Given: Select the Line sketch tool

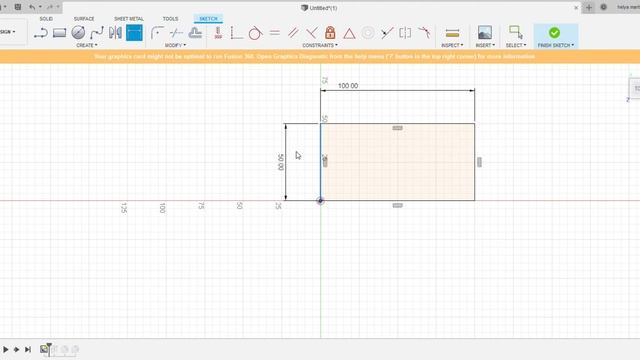Looking at the screenshot, I should (41, 33).
